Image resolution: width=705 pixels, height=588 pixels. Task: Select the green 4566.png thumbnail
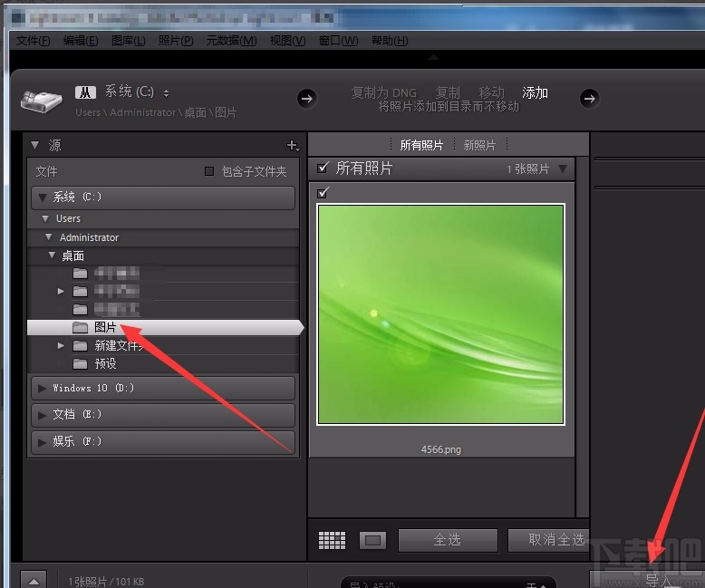click(x=440, y=314)
